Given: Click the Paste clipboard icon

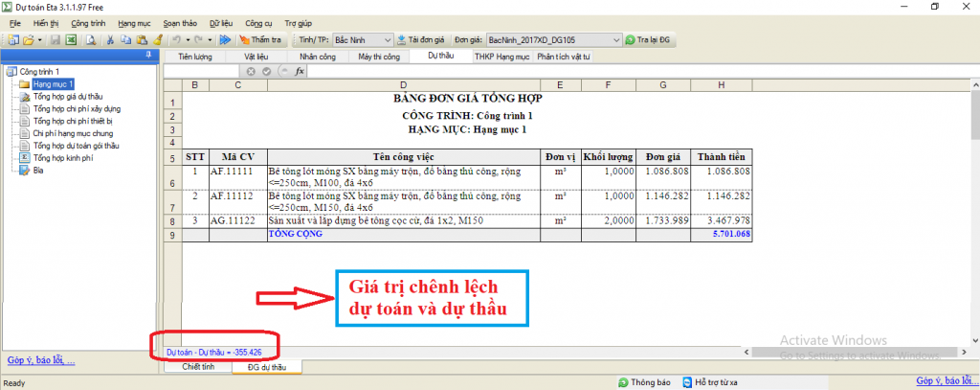Looking at the screenshot, I should tap(142, 40).
